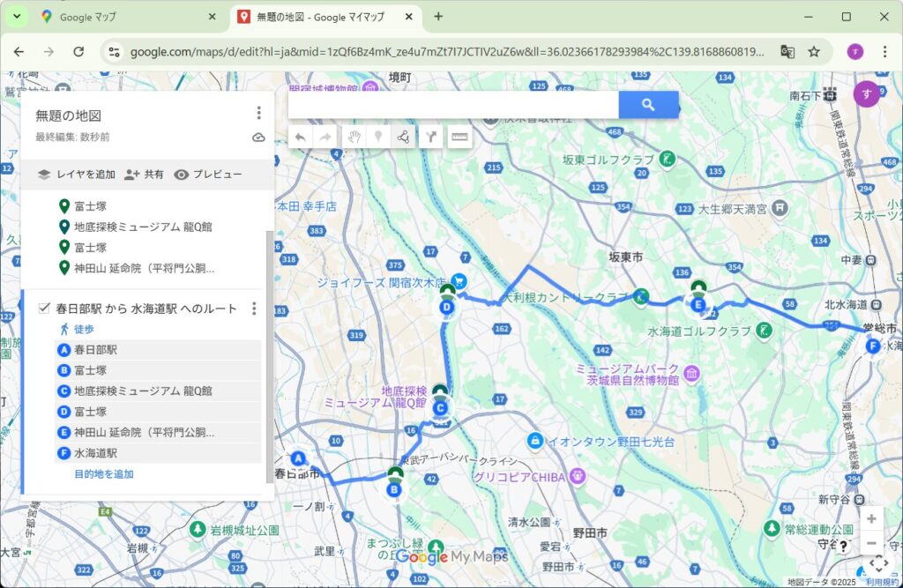
Task: Click the 利用規約 link
Action: pyautogui.click(x=881, y=582)
